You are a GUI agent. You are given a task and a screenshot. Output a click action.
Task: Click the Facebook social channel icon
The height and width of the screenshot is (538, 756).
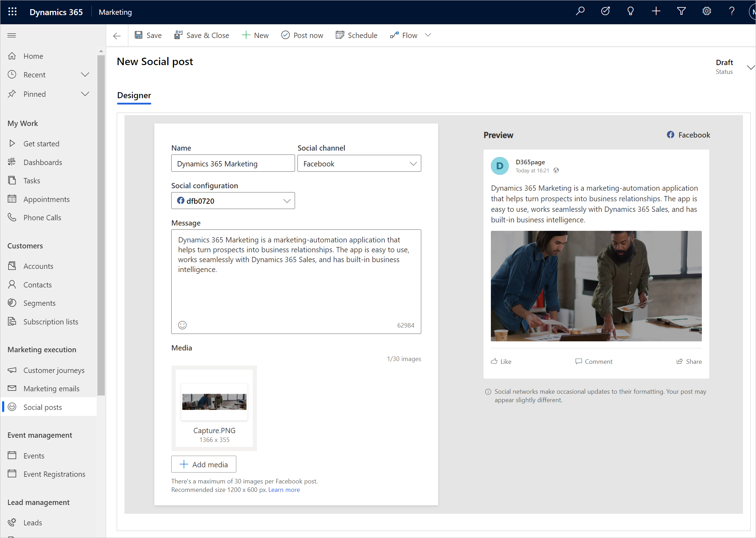pos(671,134)
